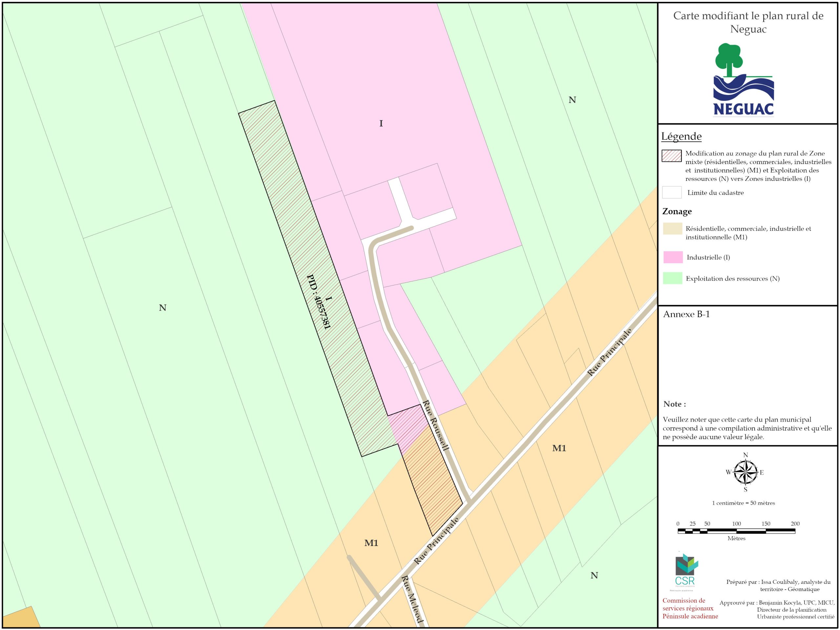
Task: Click the Zonage heading
Action: (x=677, y=212)
